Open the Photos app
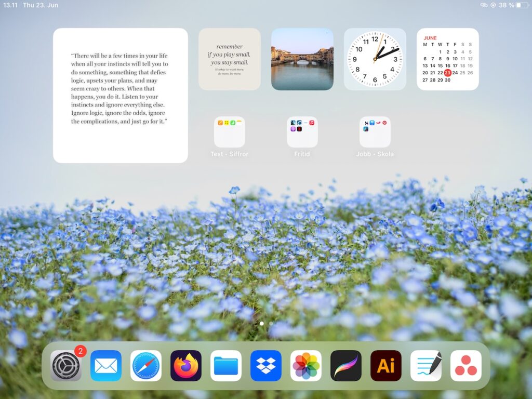Viewport: 532px width, 399px height. coord(306,366)
